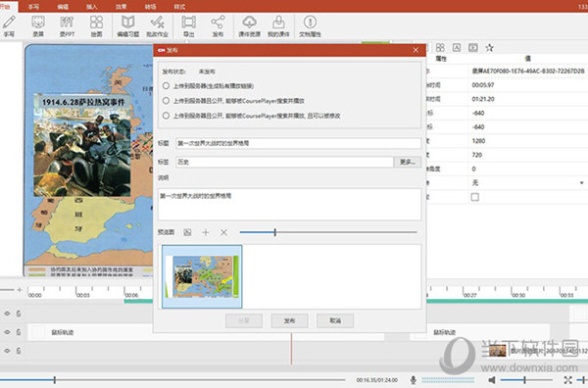Tick the checkbox in the properties panel
The image size is (588, 388).
(474, 197)
